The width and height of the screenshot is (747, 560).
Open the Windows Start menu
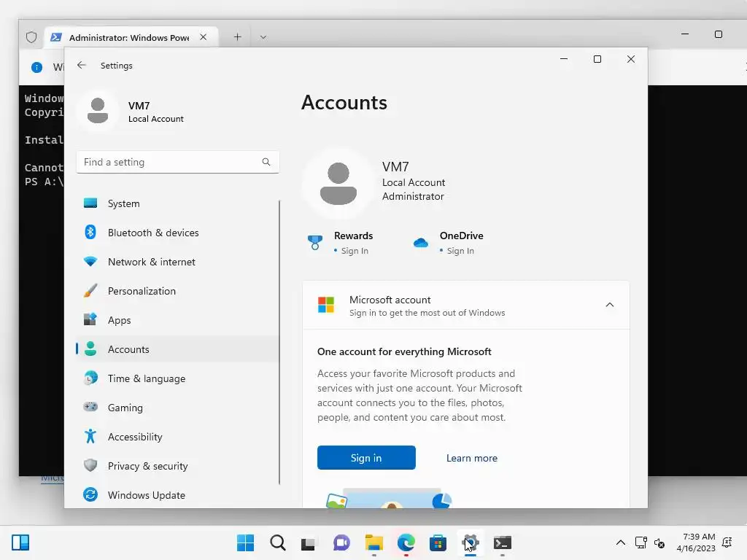[x=245, y=542]
